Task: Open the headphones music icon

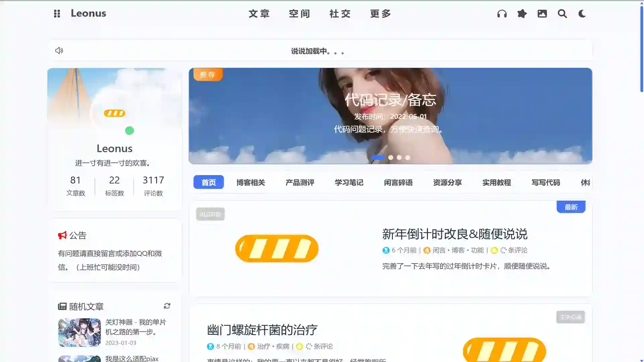Action: (502, 14)
